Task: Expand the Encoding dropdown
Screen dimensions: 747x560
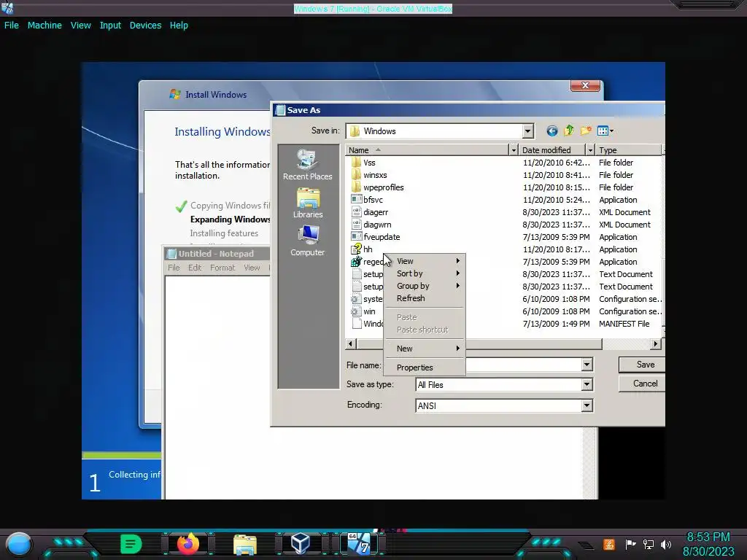Action: coord(587,405)
